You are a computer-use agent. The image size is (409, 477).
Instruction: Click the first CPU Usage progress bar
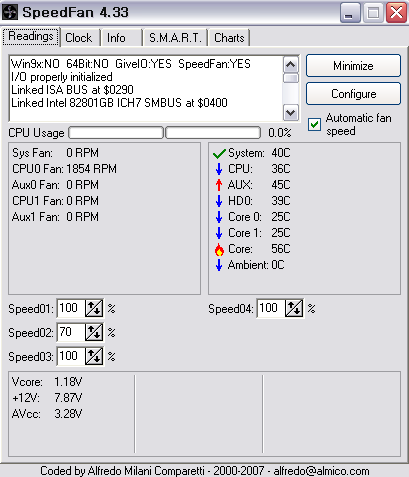[x=116, y=133]
